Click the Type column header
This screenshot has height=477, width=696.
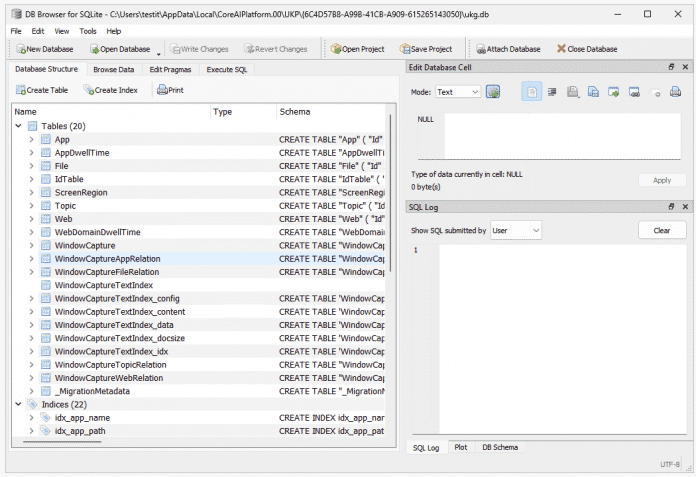[x=243, y=112]
